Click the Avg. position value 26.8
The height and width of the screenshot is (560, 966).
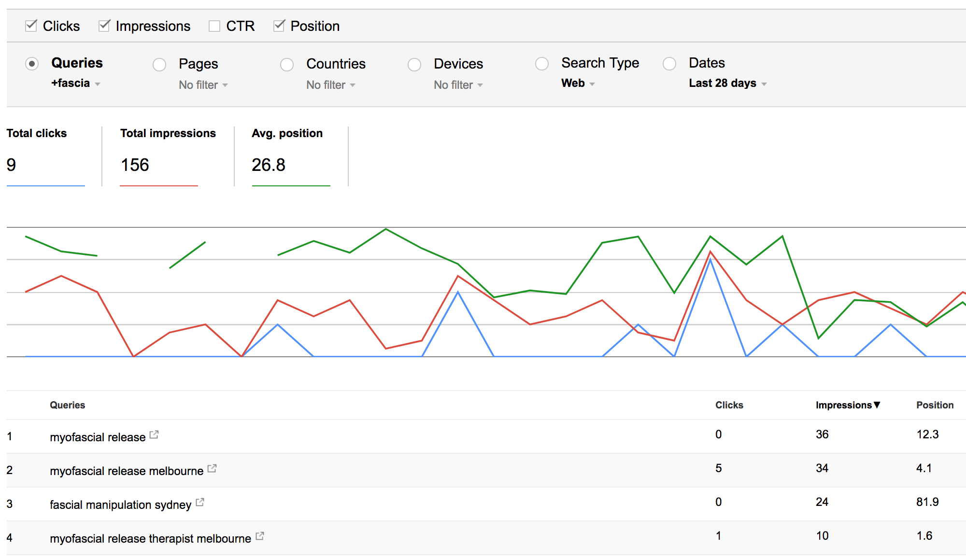coord(269,165)
